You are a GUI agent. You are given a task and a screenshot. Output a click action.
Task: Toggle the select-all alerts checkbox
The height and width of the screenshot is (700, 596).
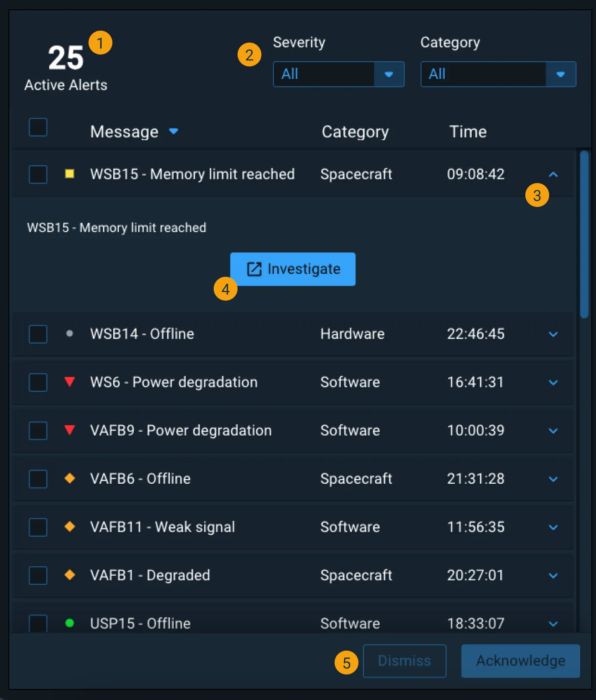pos(38,127)
